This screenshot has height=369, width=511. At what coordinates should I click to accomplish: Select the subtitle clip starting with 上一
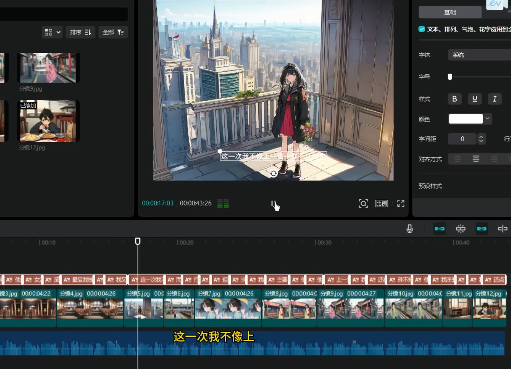[x=337, y=280]
